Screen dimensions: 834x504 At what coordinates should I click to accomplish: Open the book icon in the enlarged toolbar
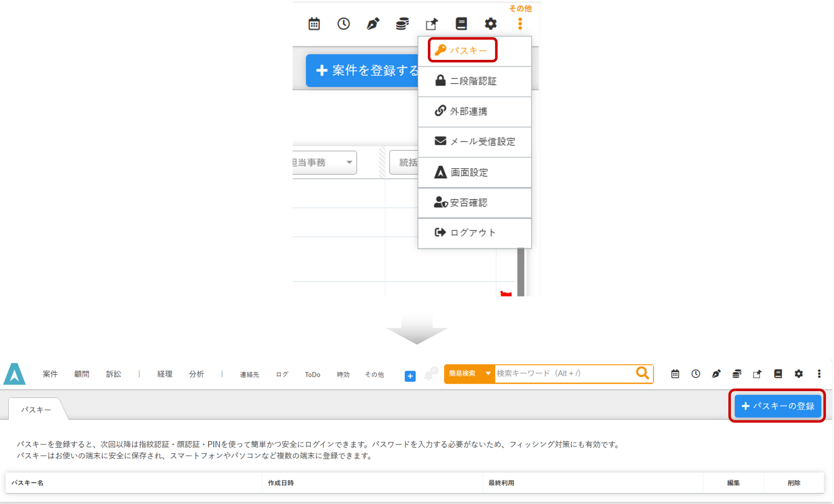pos(461,24)
